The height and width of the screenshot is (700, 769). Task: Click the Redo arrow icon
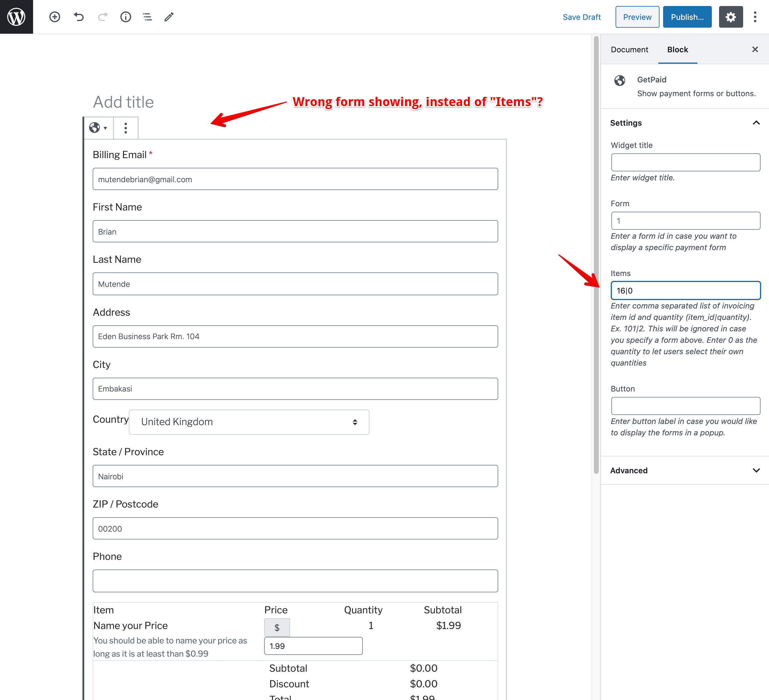point(102,17)
